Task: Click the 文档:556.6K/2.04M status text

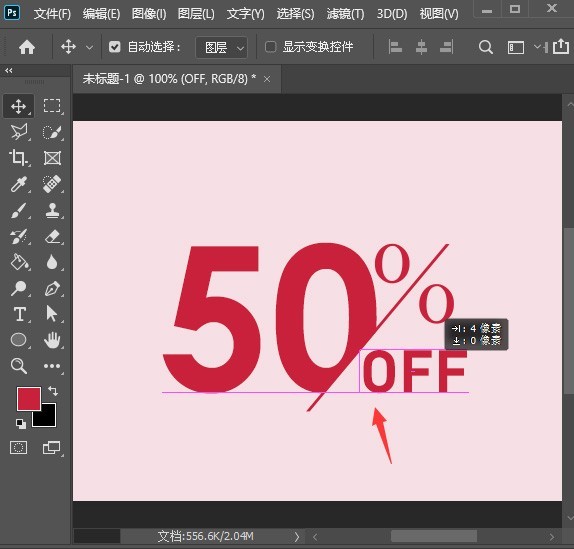Action: (x=205, y=537)
